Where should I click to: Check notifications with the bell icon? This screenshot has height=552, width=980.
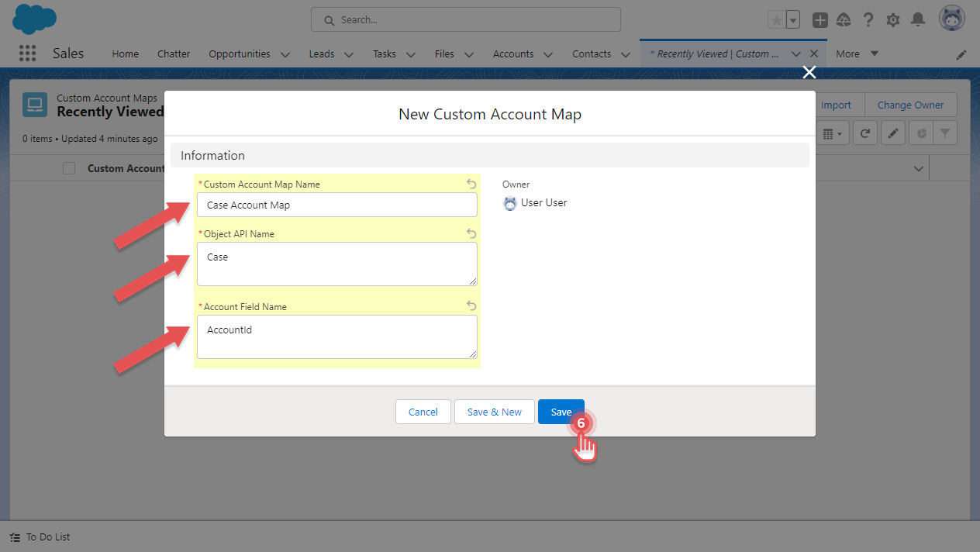pos(919,19)
